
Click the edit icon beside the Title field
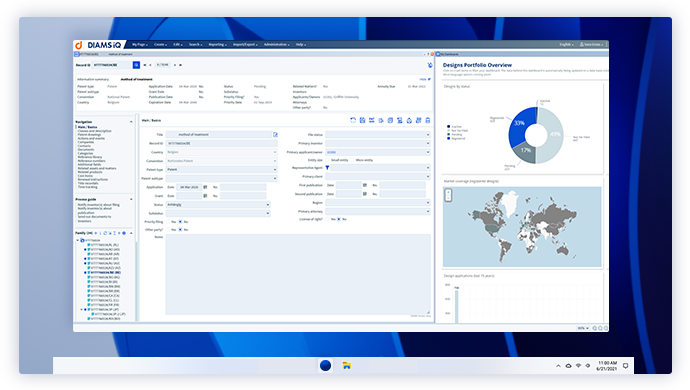click(x=275, y=135)
